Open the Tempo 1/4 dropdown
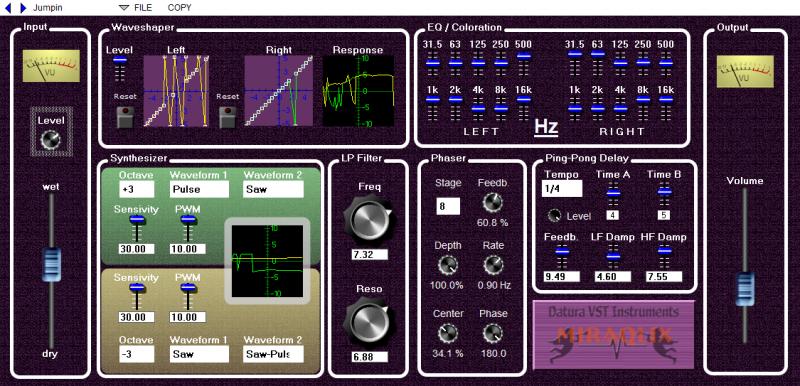Screen dimensions: 800x386 pyautogui.click(x=562, y=189)
